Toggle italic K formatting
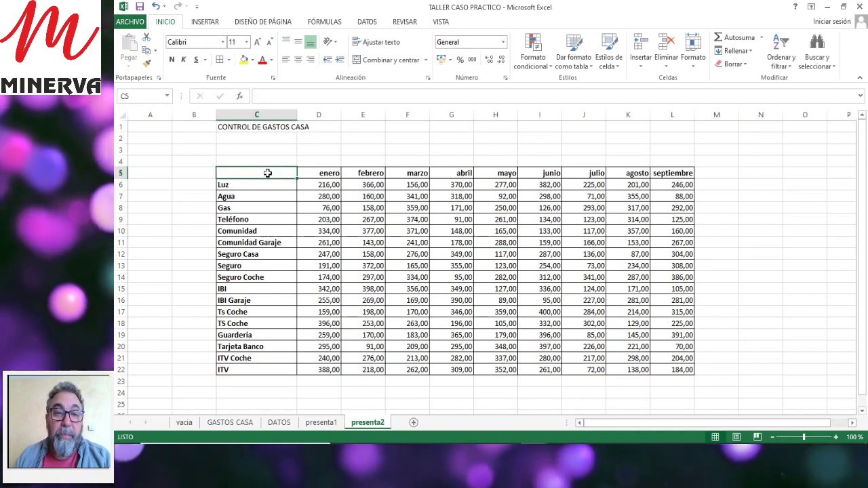 [183, 60]
